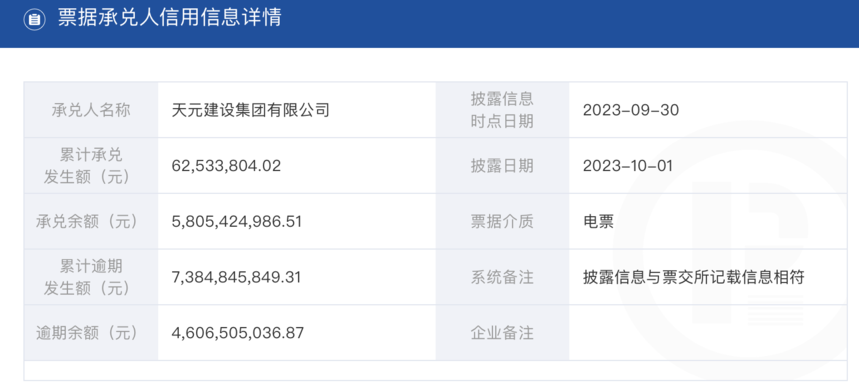859x390 pixels.
Task: Click the header title 票据承兑人信用信息详情
Action: (169, 18)
